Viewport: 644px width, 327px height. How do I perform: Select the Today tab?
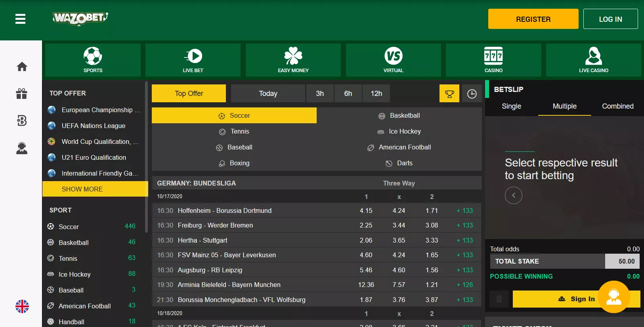[x=268, y=94]
